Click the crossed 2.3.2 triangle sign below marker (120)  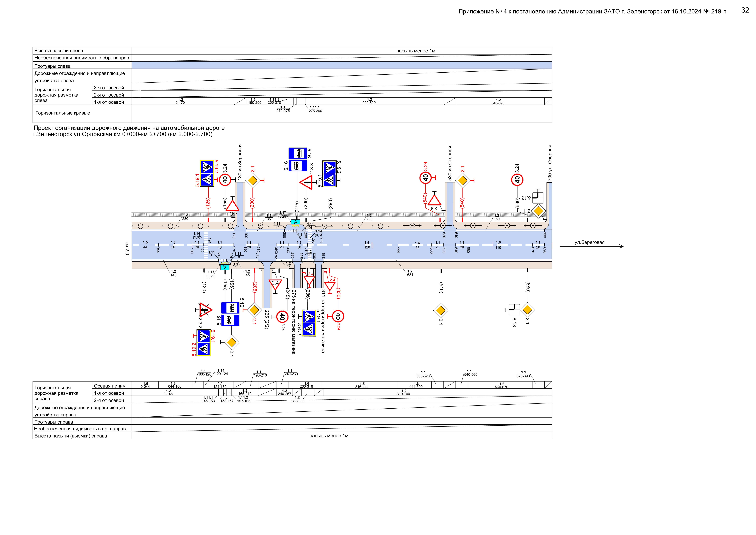[205, 310]
